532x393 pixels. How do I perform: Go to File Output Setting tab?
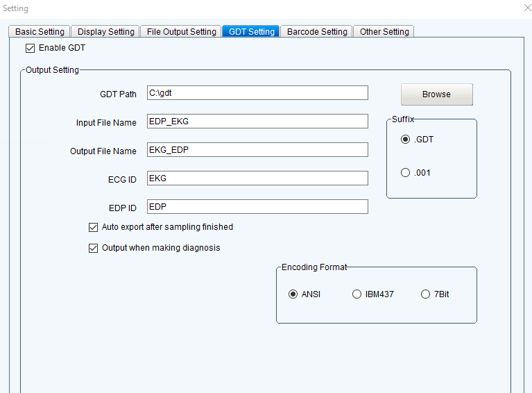181,32
